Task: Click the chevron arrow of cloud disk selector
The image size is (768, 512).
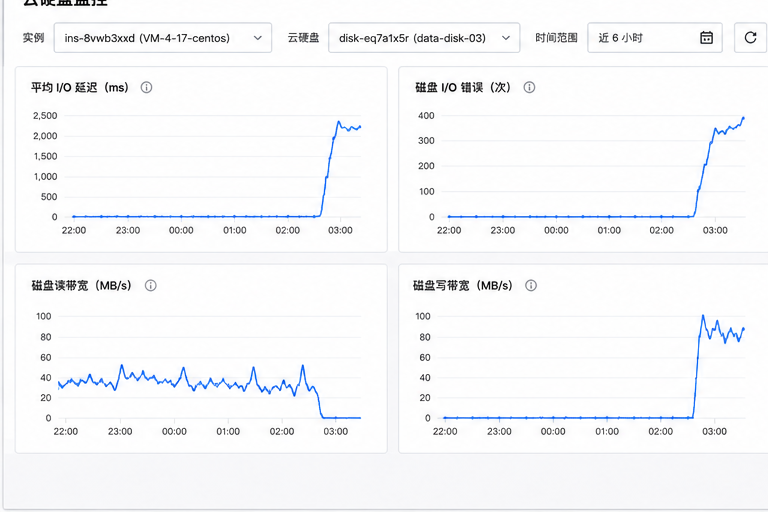Action: click(506, 38)
